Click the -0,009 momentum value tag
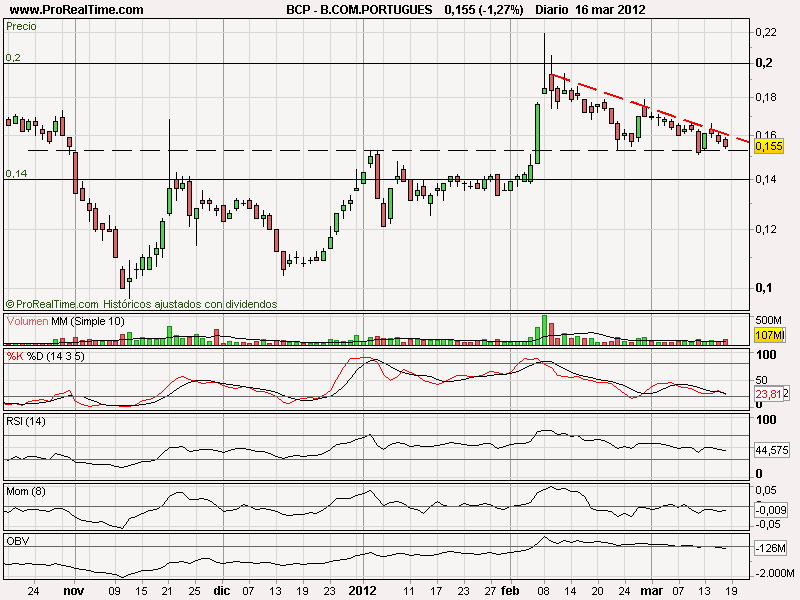This screenshot has height=600, width=800. [771, 510]
